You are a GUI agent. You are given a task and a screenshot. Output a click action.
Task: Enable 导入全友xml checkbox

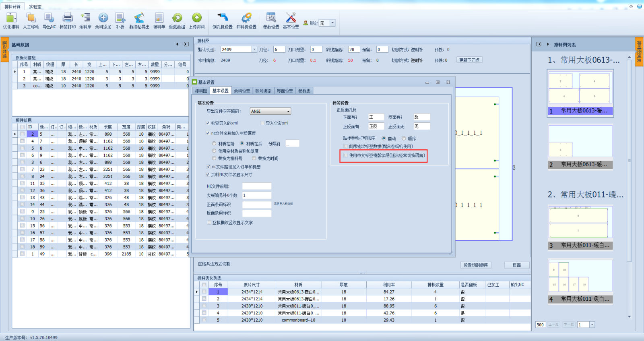(262, 123)
